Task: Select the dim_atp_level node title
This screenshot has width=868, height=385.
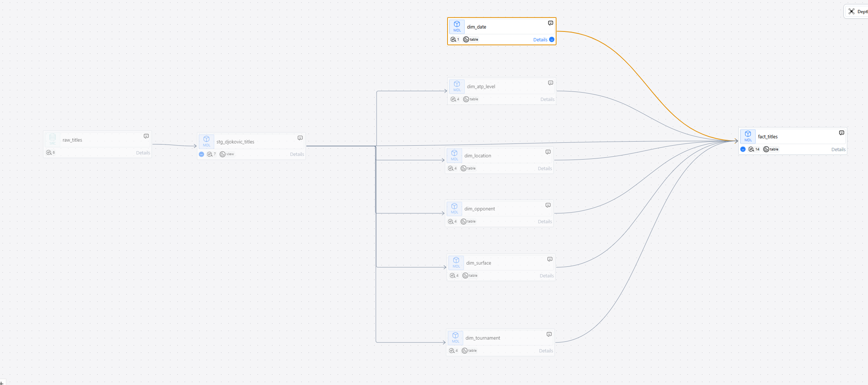Action: coord(481,87)
